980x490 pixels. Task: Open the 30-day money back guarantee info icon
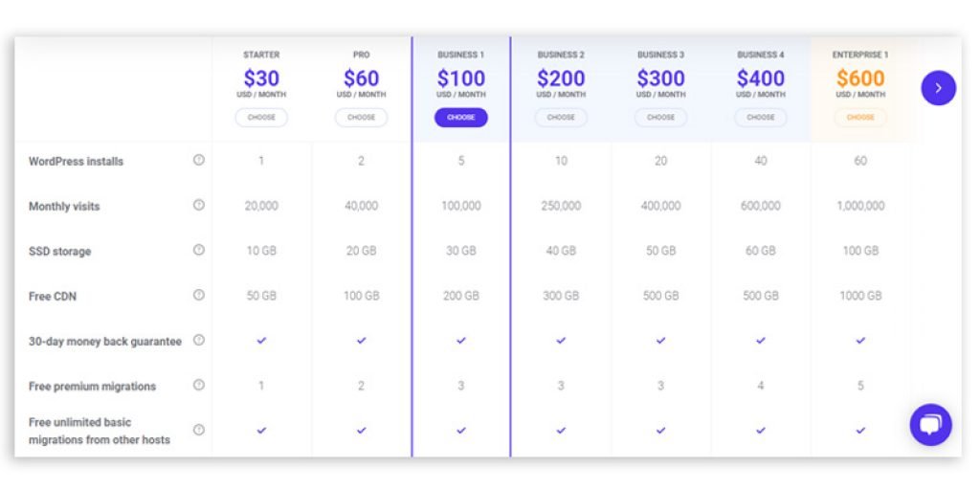point(199,340)
